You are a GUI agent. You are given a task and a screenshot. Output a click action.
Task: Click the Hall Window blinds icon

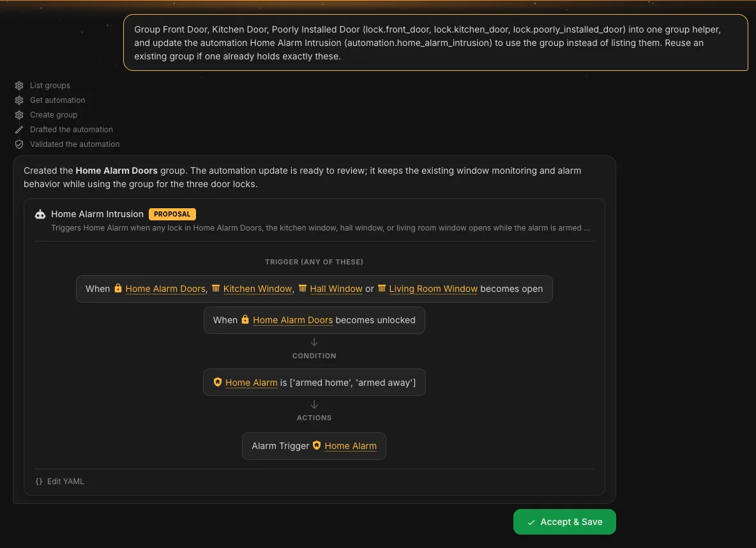tap(302, 289)
